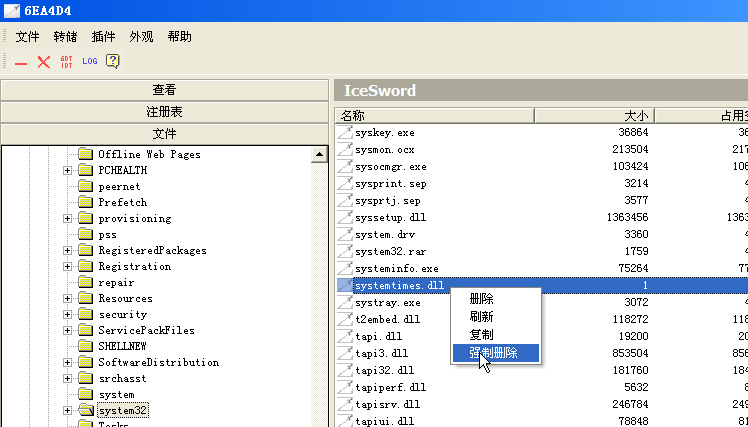Screen dimensions: 748x427
Task: Click the open folder icon for system32
Action: tap(86, 410)
